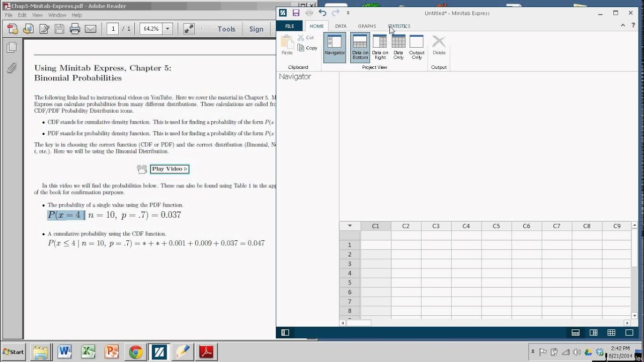
Task: Click Data on Bottom icon in Minitab status bar
Action: [576, 332]
